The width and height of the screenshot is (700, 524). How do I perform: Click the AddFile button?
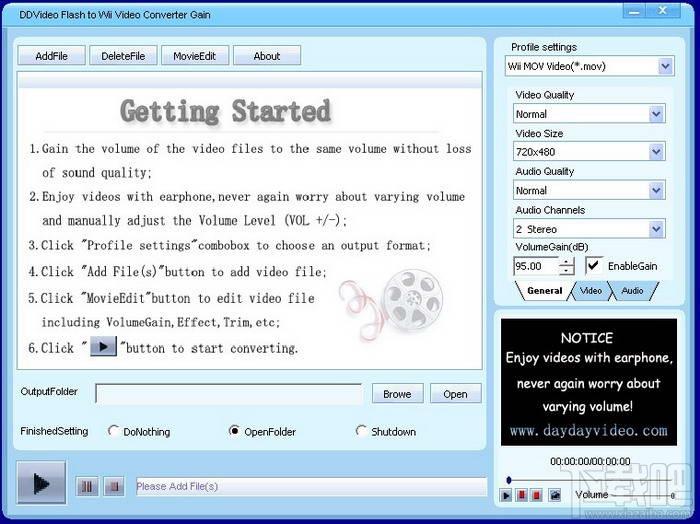[51, 56]
